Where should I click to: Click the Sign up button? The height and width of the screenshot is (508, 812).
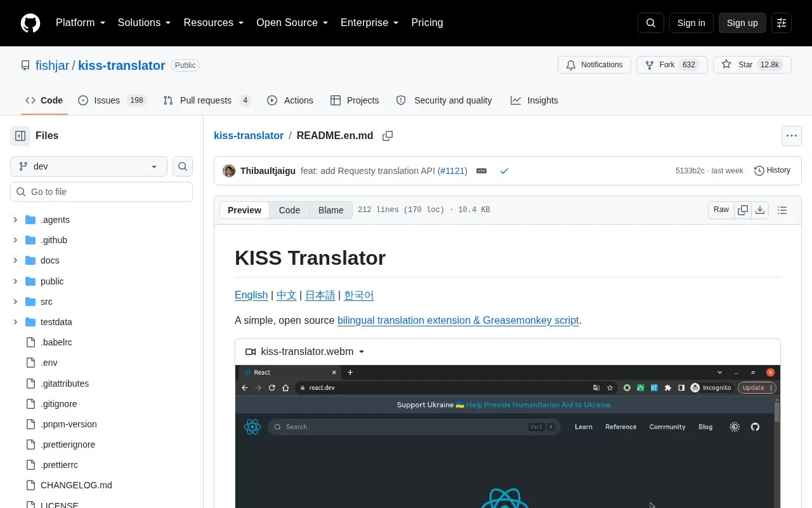coord(742,23)
